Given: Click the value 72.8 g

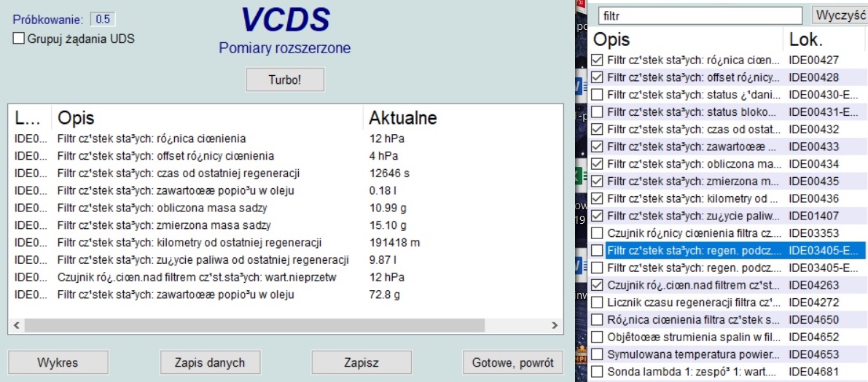Looking at the screenshot, I should [x=386, y=295].
